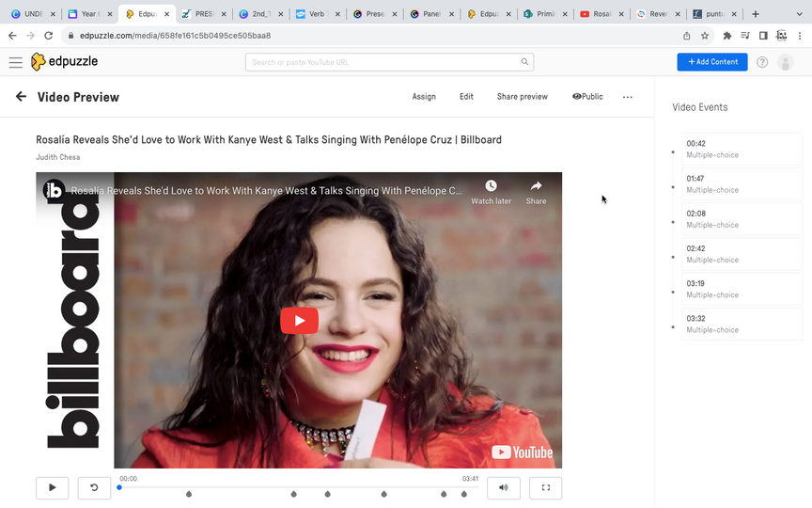Click the last question marker on timeline
Screen dimensions: 812x508
click(464, 494)
